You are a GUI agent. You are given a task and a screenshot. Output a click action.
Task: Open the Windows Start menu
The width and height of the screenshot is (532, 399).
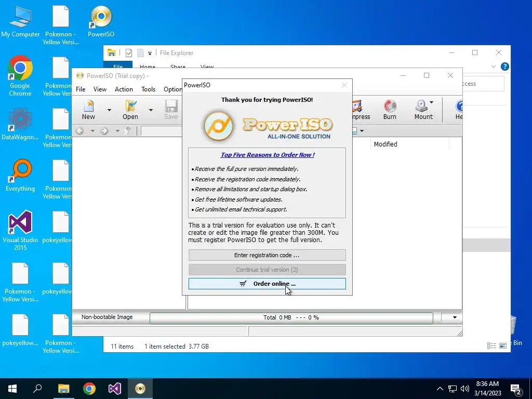click(12, 389)
